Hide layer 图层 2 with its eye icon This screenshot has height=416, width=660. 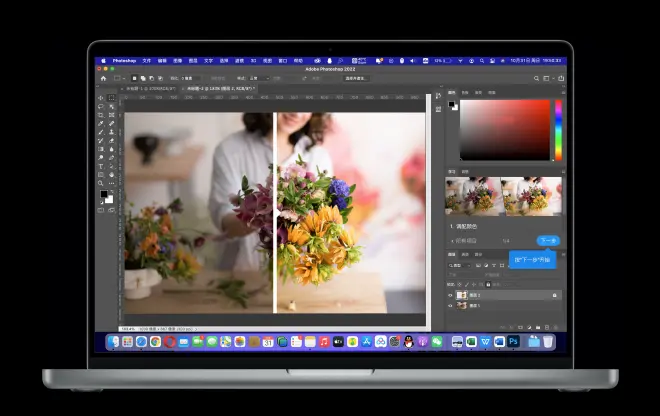[x=450, y=295]
